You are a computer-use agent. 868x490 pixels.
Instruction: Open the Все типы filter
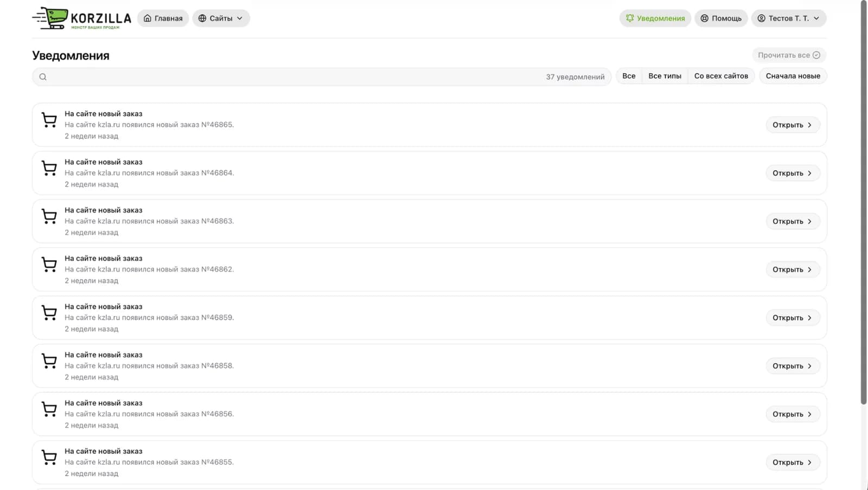(x=665, y=76)
